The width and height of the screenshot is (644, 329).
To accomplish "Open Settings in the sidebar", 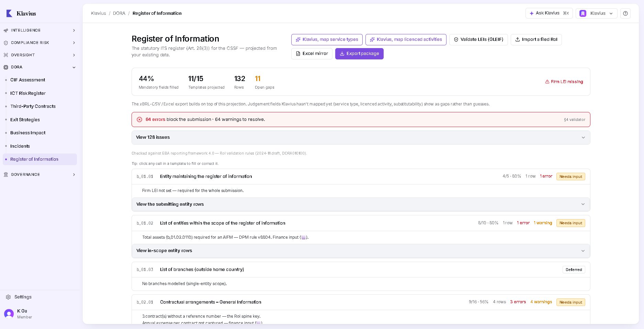I will [x=23, y=297].
